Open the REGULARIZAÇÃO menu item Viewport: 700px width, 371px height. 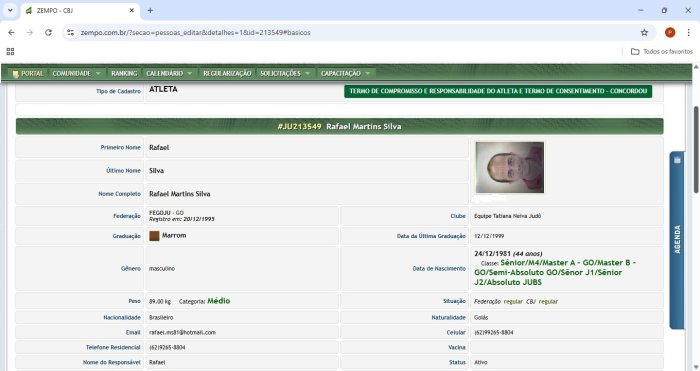[x=227, y=73]
